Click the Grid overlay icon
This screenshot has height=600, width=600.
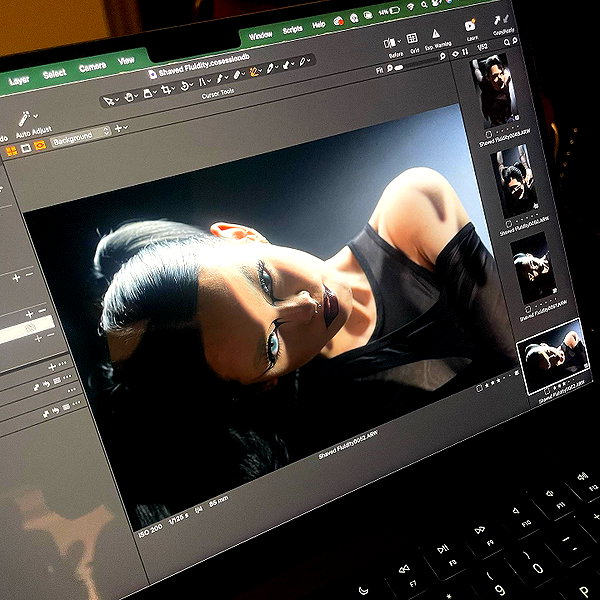point(412,38)
